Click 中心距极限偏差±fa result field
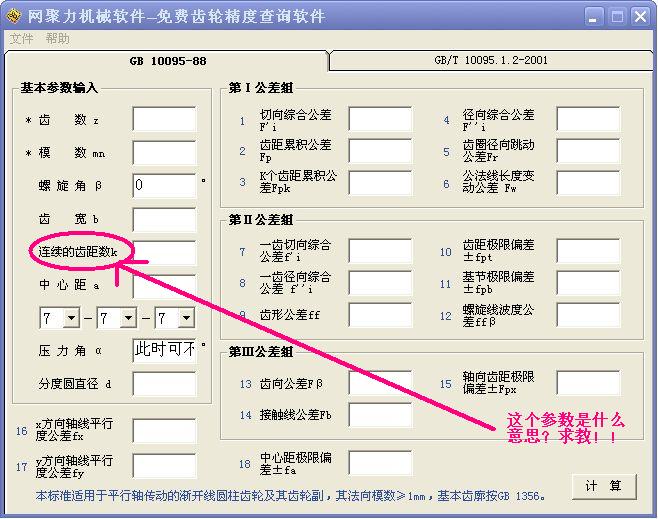This screenshot has width=658, height=519. 380,463
